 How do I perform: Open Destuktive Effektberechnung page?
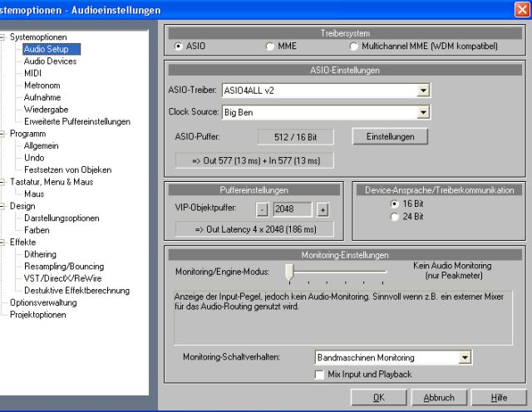pos(76,291)
